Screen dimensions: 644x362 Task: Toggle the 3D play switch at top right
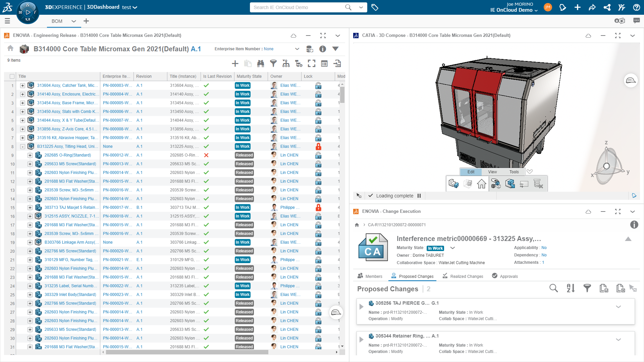[x=620, y=21]
